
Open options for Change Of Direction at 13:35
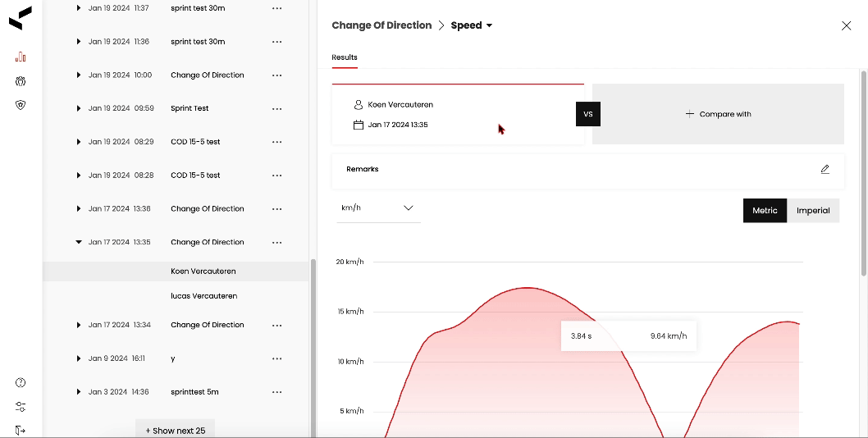276,243
